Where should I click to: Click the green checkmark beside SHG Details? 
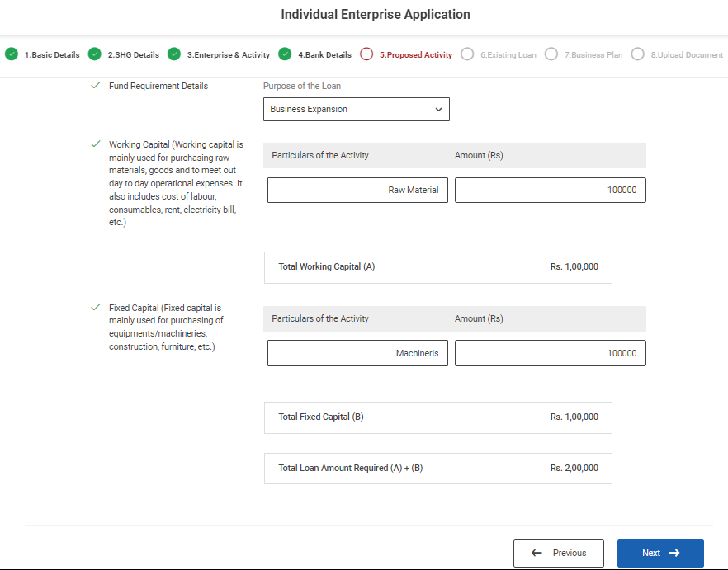[94, 54]
